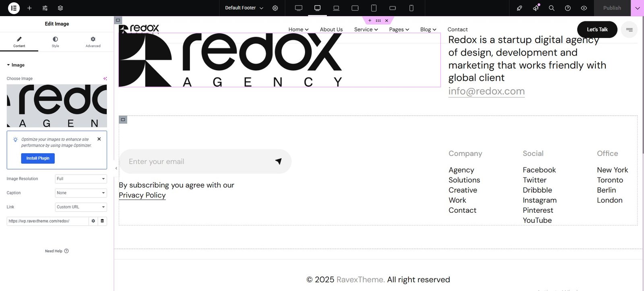Open the Home menu item

(298, 29)
